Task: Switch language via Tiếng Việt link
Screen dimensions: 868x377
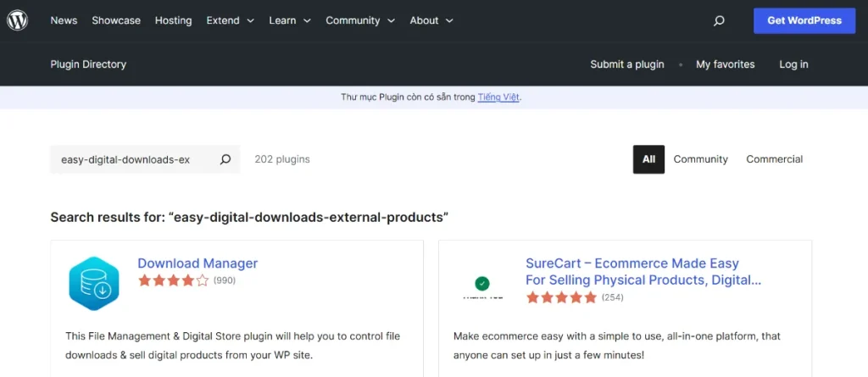Action: [498, 97]
